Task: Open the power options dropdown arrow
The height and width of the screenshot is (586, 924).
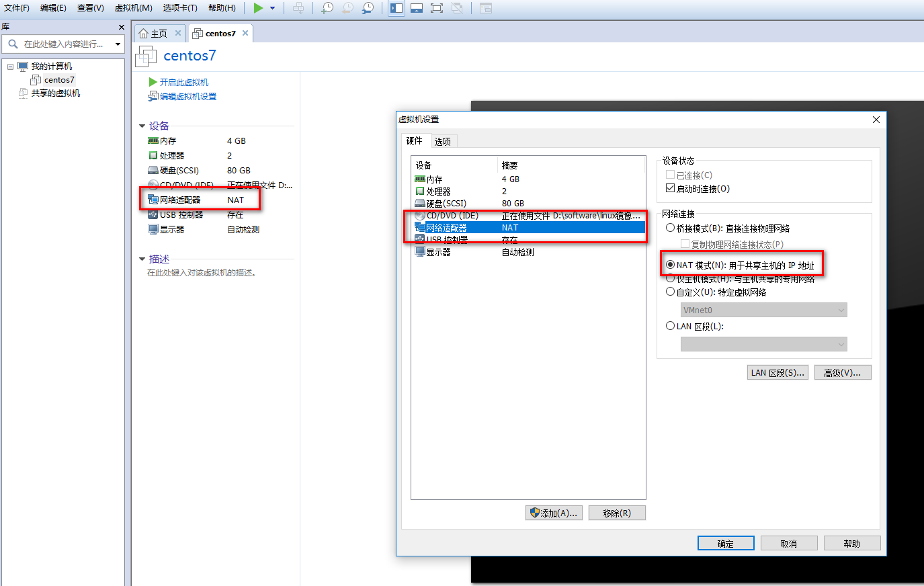Action: click(272, 8)
